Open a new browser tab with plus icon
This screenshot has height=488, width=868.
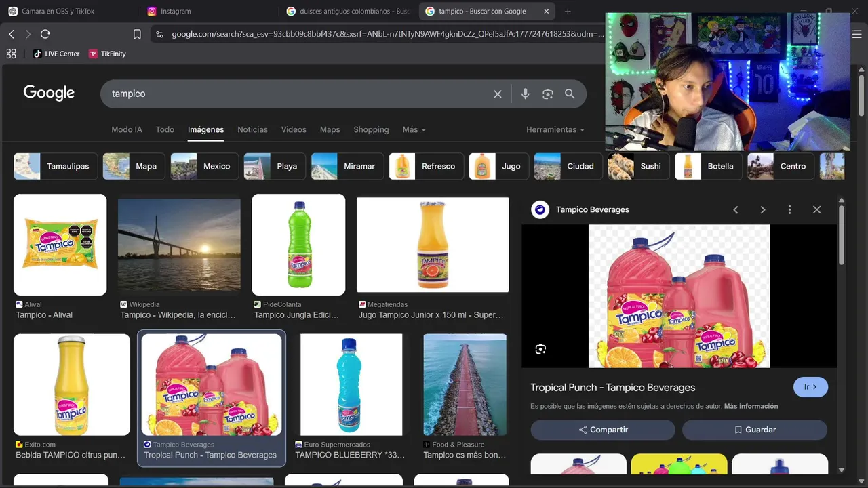coord(568,12)
